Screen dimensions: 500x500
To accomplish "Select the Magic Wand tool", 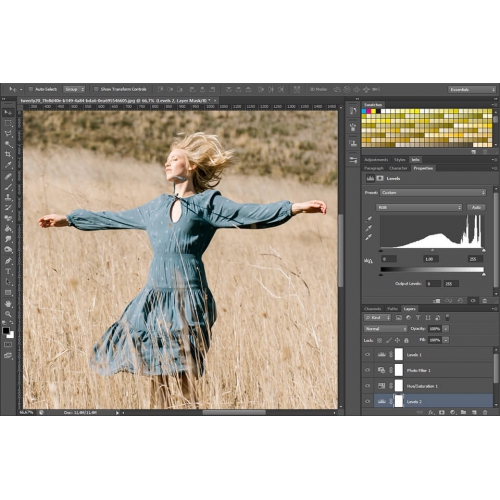I will click(8, 144).
